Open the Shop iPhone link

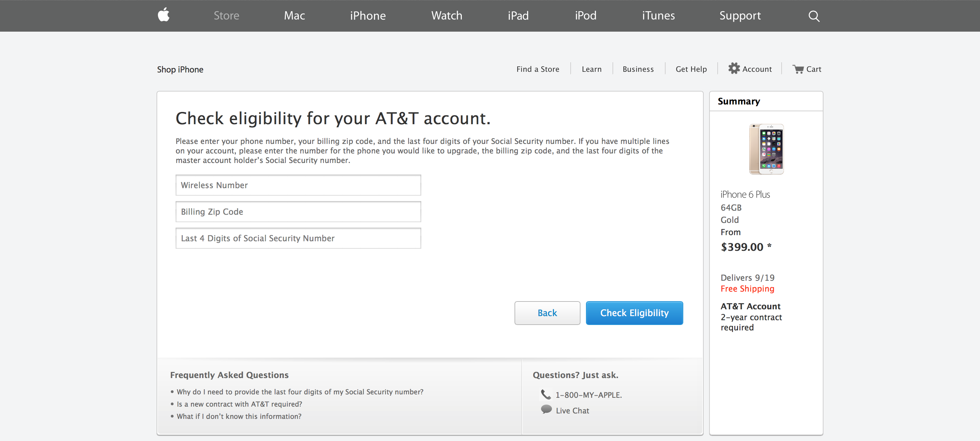coord(180,70)
